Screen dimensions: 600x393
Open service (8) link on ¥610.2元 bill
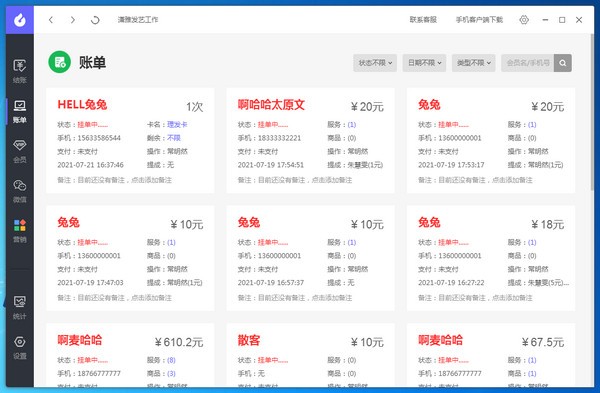tap(171, 360)
